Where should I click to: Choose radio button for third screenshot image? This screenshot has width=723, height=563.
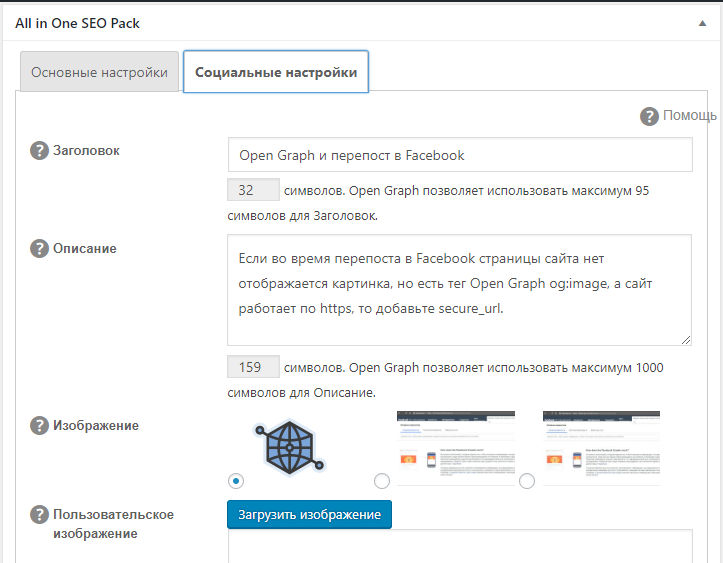pos(527,481)
